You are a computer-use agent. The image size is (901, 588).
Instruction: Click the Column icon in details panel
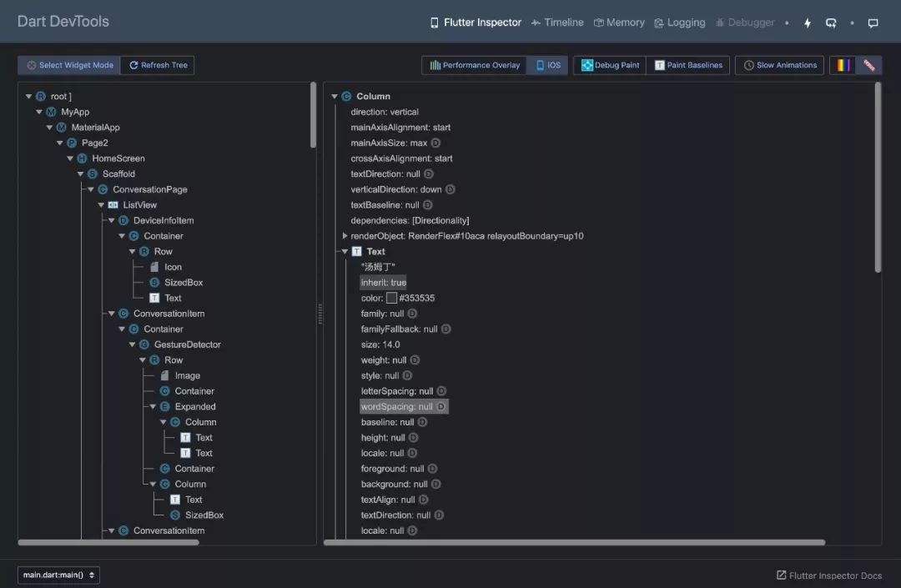(346, 97)
